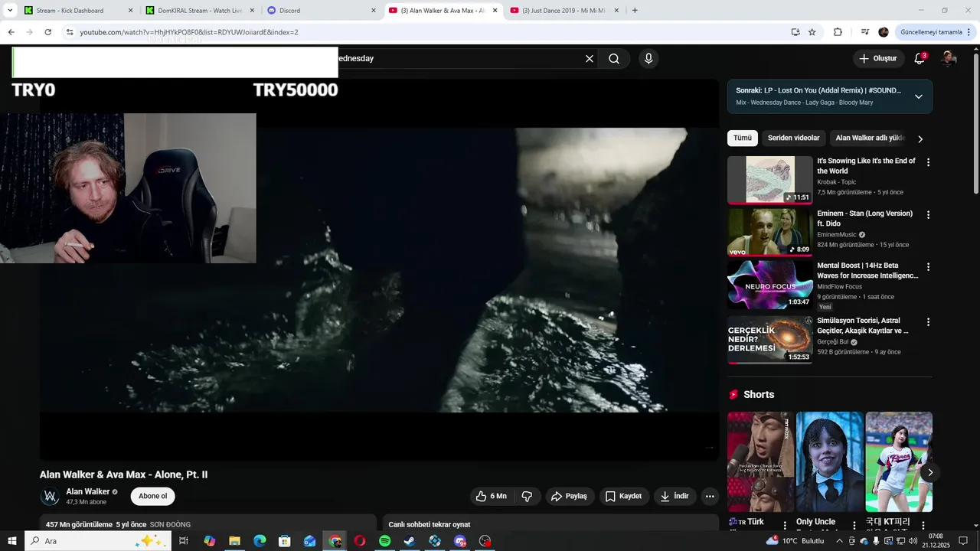The width and height of the screenshot is (980, 551).
Task: Open Opera browser from the taskbar
Action: tap(359, 541)
